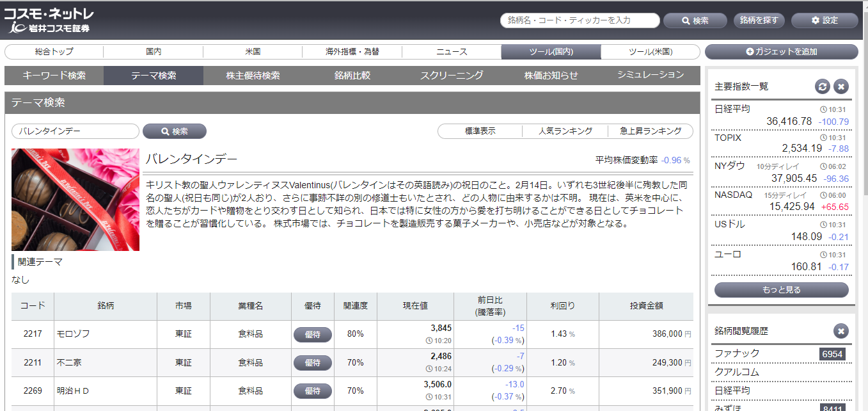Sort by 現在値 column header
868x411 pixels.
(415, 306)
